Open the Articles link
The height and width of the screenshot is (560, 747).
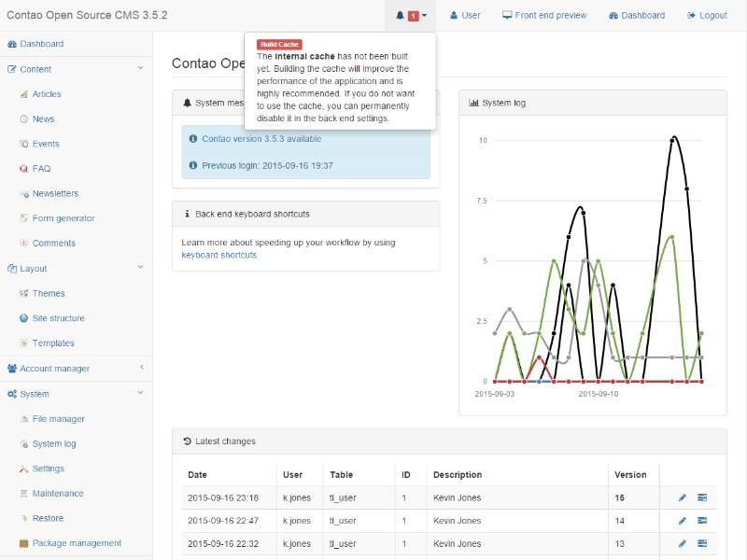pos(47,94)
